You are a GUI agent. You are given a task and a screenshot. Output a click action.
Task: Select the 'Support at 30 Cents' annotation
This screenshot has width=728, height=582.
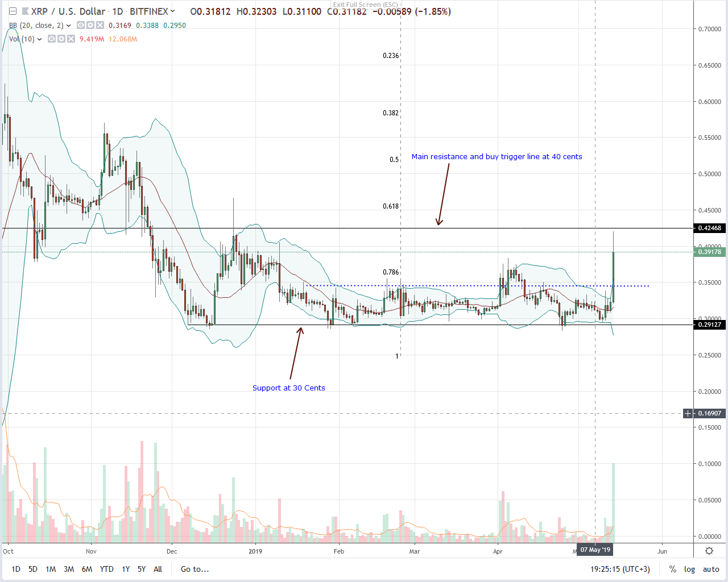289,388
